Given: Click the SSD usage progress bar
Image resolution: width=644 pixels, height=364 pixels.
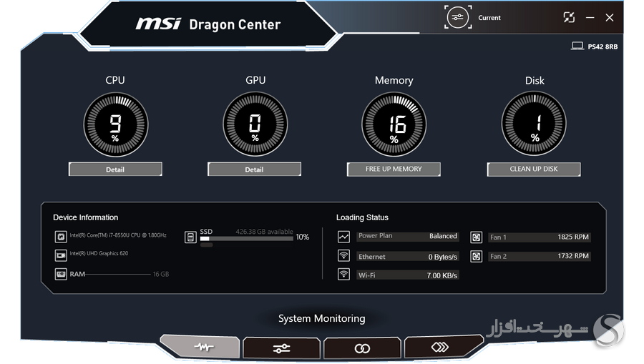Looking at the screenshot, I should [x=246, y=238].
